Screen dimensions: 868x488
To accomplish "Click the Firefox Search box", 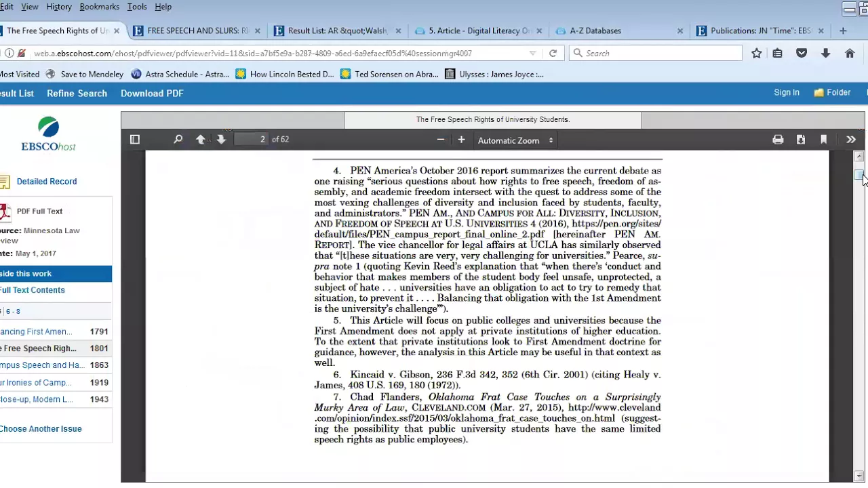I will pos(656,53).
